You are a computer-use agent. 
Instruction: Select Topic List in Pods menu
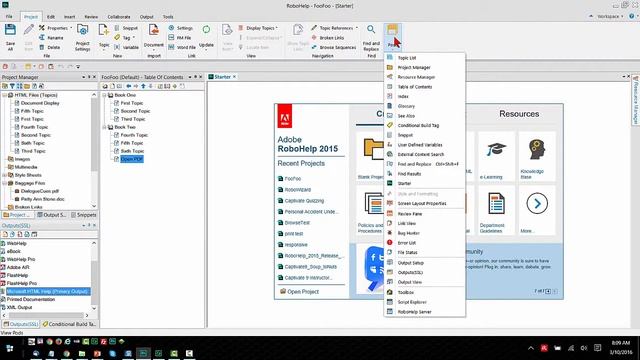click(424, 58)
